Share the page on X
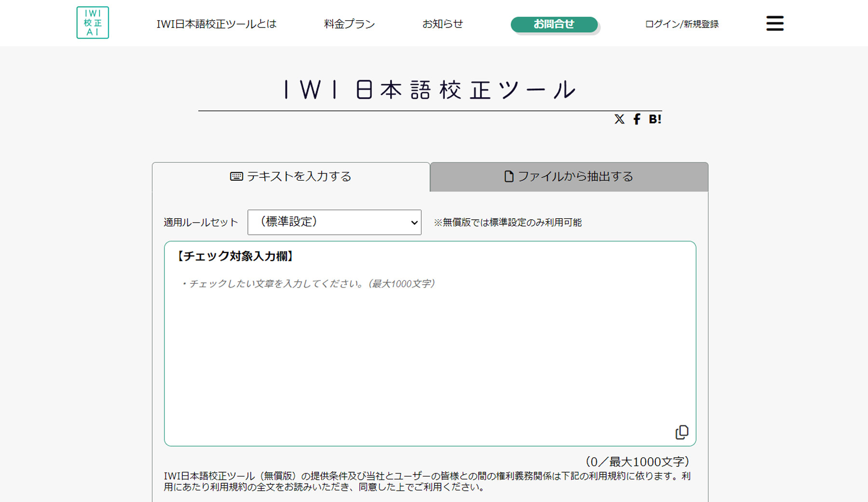 pyautogui.click(x=619, y=119)
